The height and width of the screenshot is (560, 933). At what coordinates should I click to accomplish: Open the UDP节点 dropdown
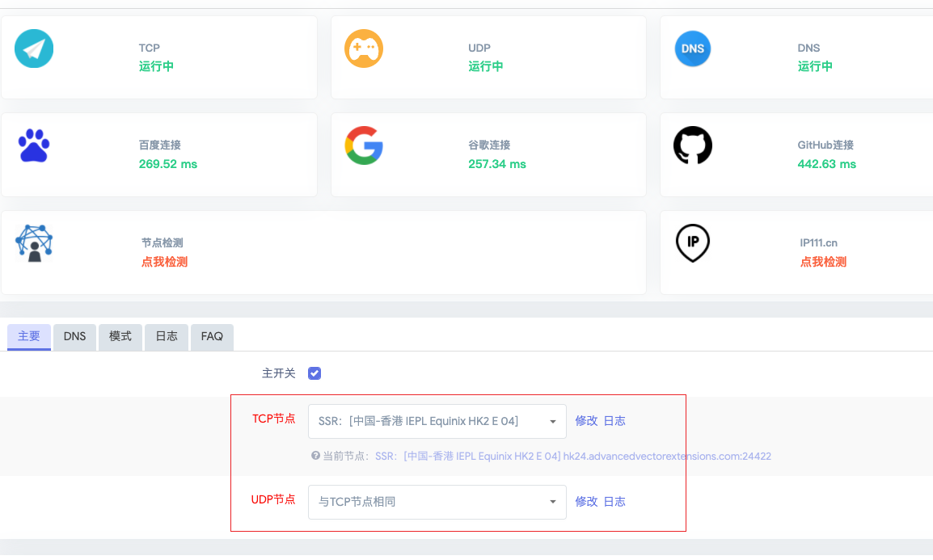437,503
